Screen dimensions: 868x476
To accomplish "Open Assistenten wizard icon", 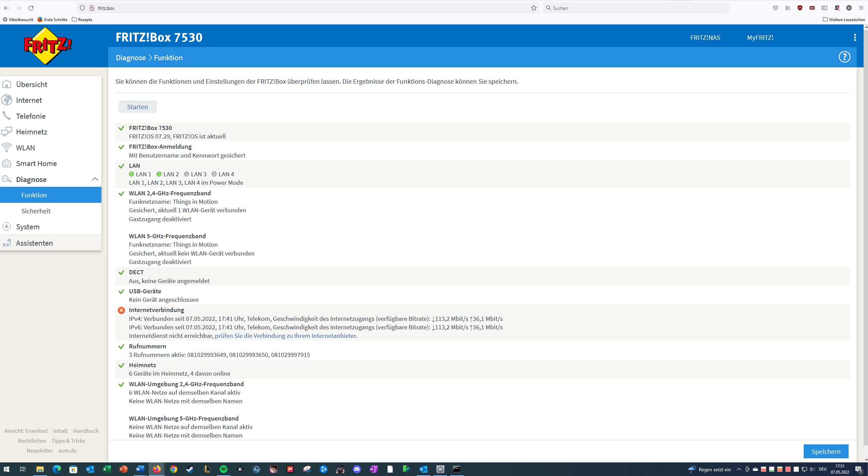I will 7,243.
